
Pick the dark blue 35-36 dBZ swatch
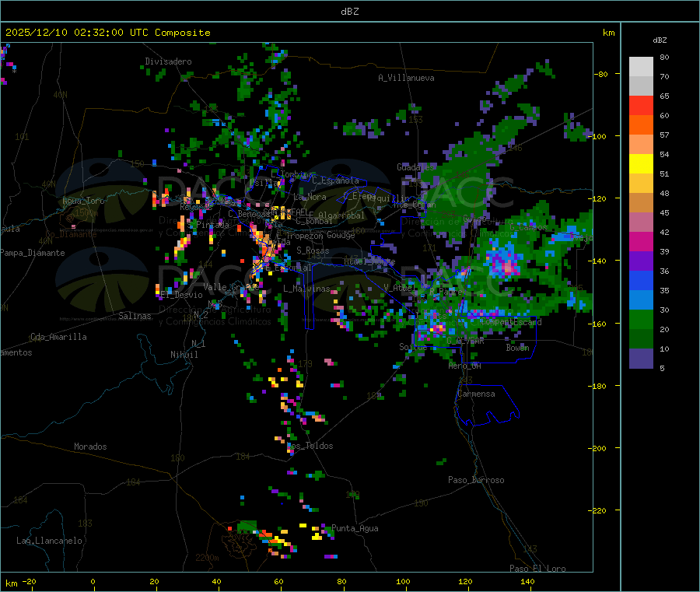(x=641, y=280)
